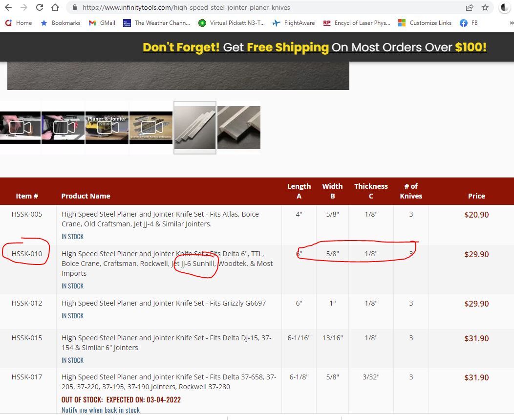Click the $31.90 price for HSSK-017

[x=476, y=377]
